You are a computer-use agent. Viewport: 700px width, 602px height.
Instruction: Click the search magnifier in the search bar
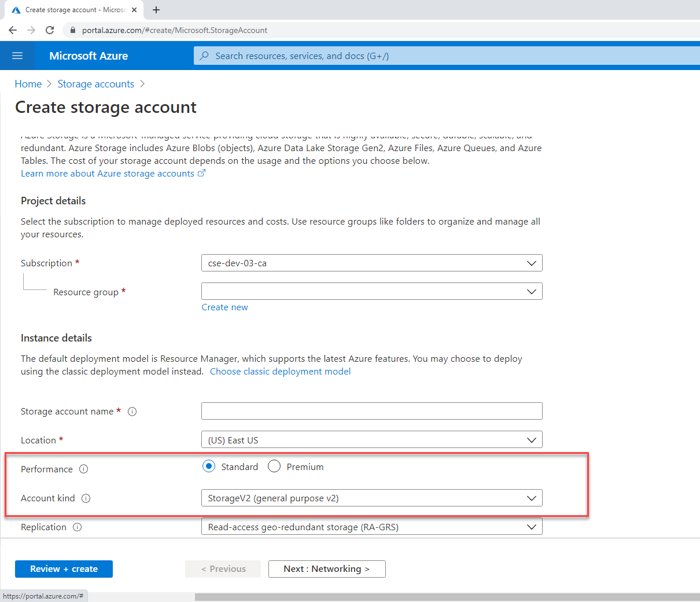tap(205, 55)
